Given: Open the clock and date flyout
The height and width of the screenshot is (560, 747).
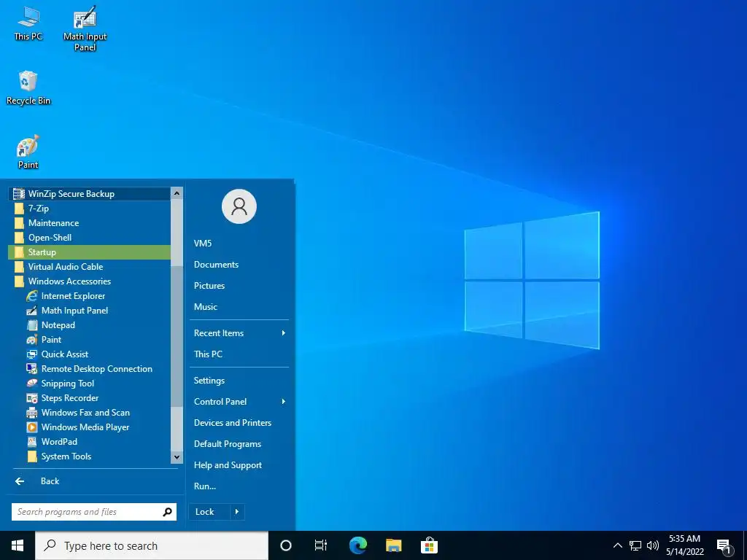Looking at the screenshot, I should (684, 545).
